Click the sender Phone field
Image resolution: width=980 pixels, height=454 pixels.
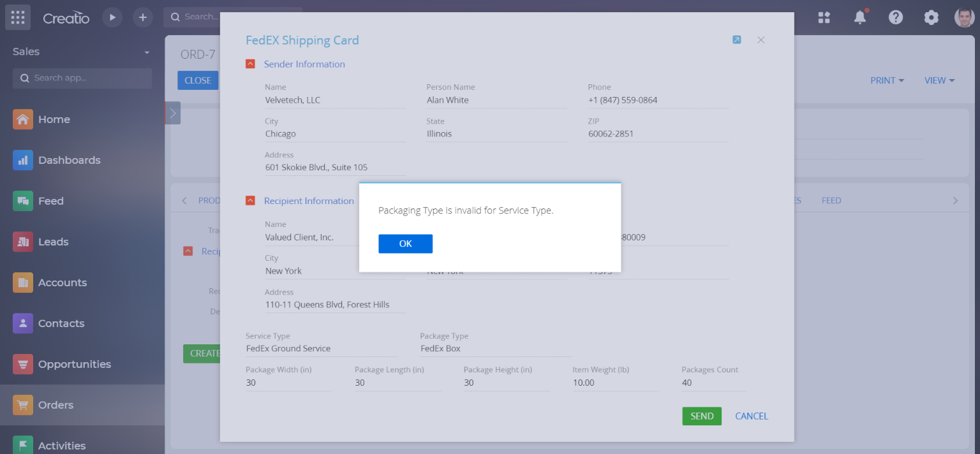pyautogui.click(x=658, y=100)
